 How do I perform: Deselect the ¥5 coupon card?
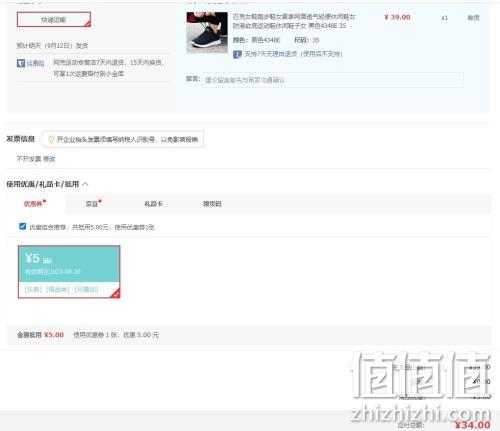click(x=69, y=272)
